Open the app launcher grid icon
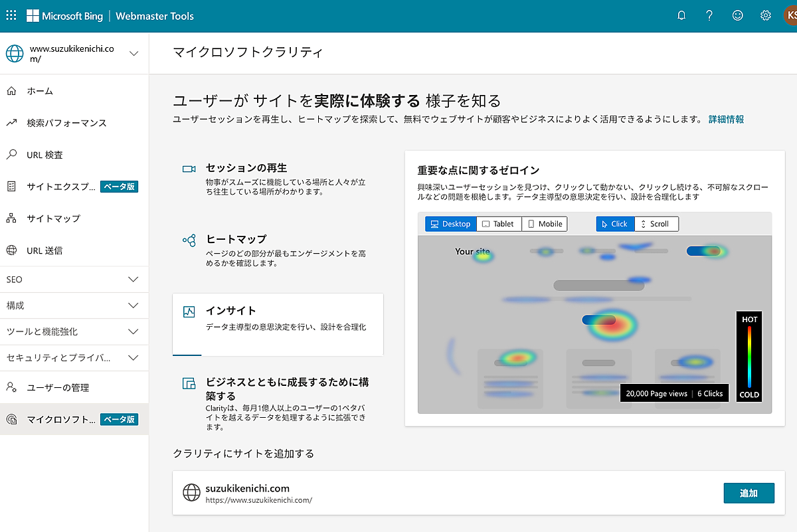 click(x=11, y=16)
